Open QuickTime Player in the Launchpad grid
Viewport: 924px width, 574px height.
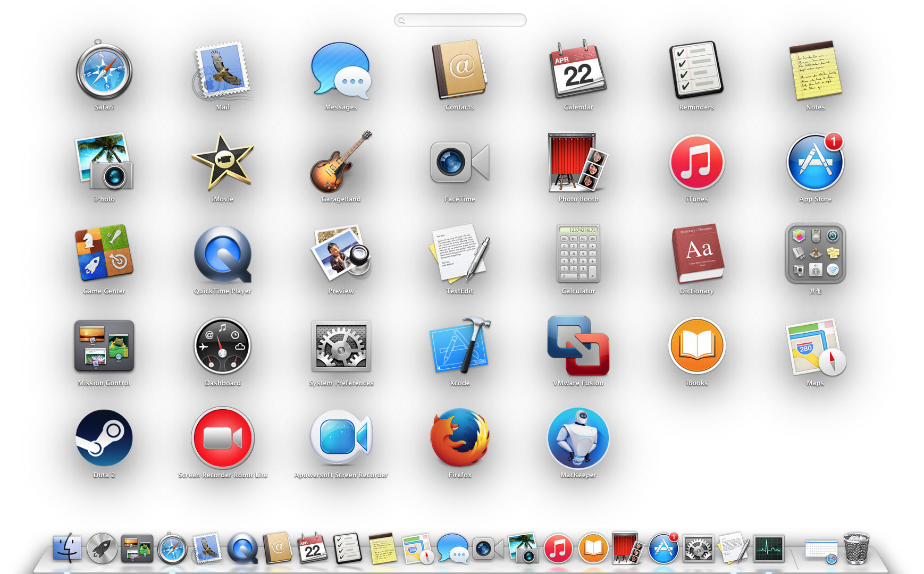[222, 254]
